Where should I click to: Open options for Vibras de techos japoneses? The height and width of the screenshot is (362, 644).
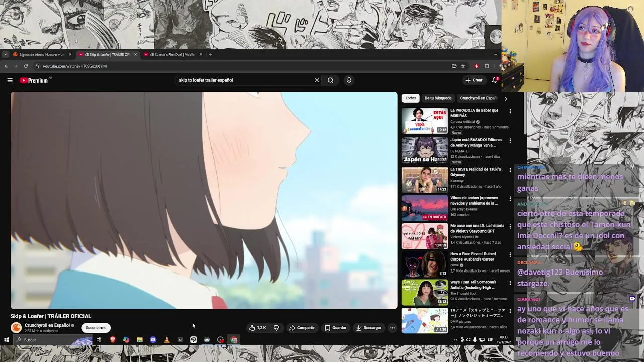click(x=510, y=199)
